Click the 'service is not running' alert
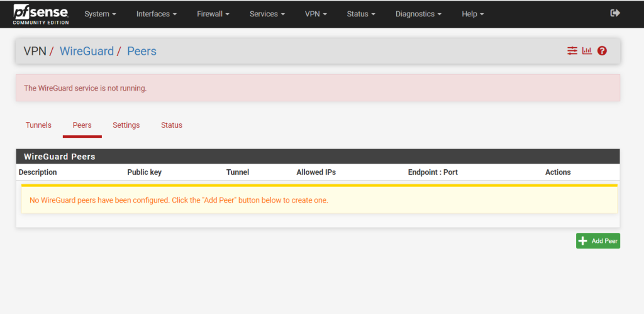This screenshot has width=644, height=314. click(318, 88)
